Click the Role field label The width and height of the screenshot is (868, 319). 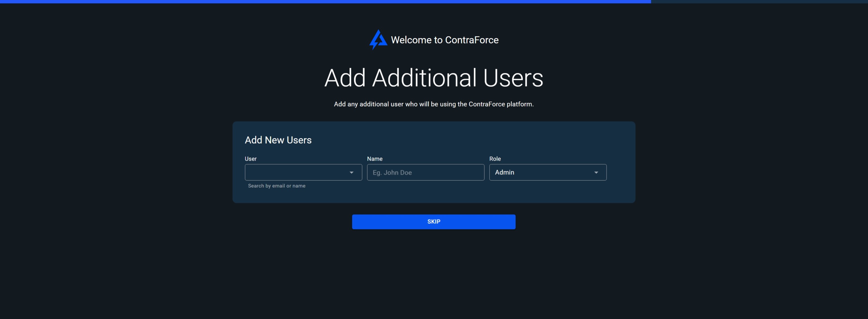(x=495, y=159)
